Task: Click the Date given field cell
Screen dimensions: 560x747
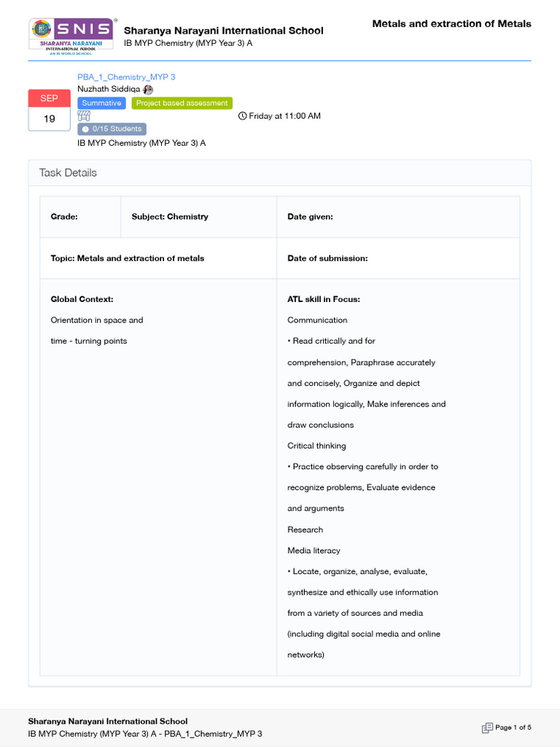Action: 397,217
